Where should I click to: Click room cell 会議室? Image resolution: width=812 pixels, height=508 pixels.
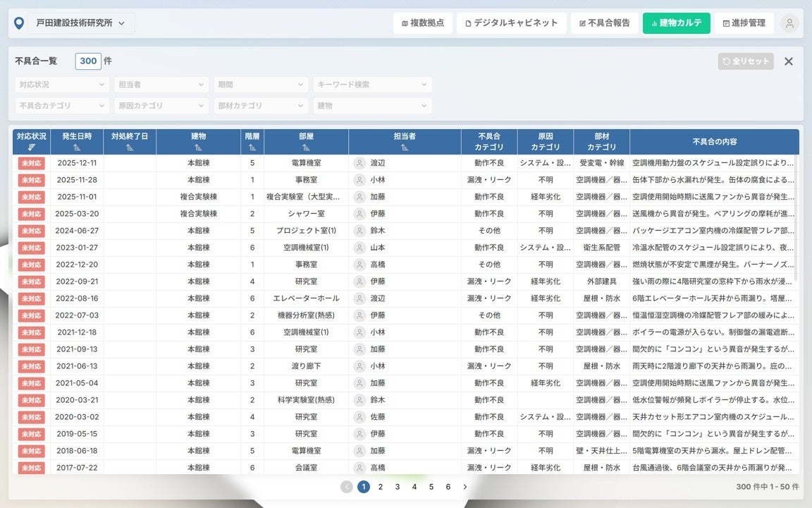point(306,468)
